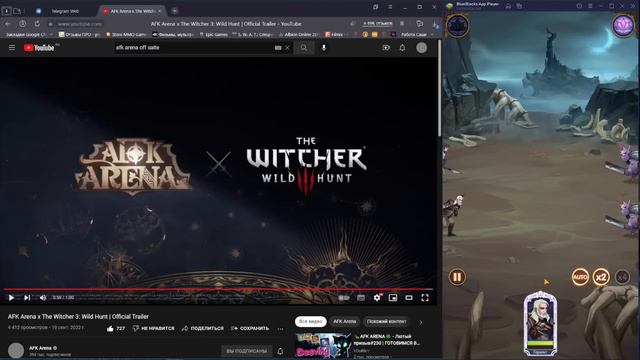
Task: Click НЕ НРАВИТСЯ dislike button
Action: coord(153,329)
